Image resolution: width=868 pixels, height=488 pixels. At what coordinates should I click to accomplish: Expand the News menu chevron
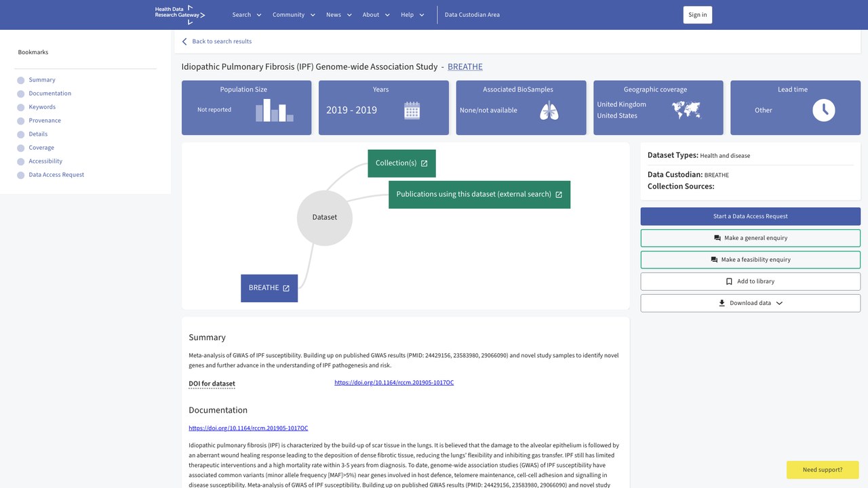pos(349,15)
